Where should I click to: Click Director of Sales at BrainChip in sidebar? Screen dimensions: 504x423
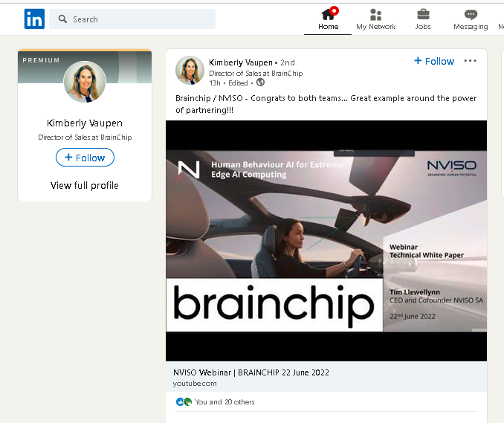pos(85,138)
